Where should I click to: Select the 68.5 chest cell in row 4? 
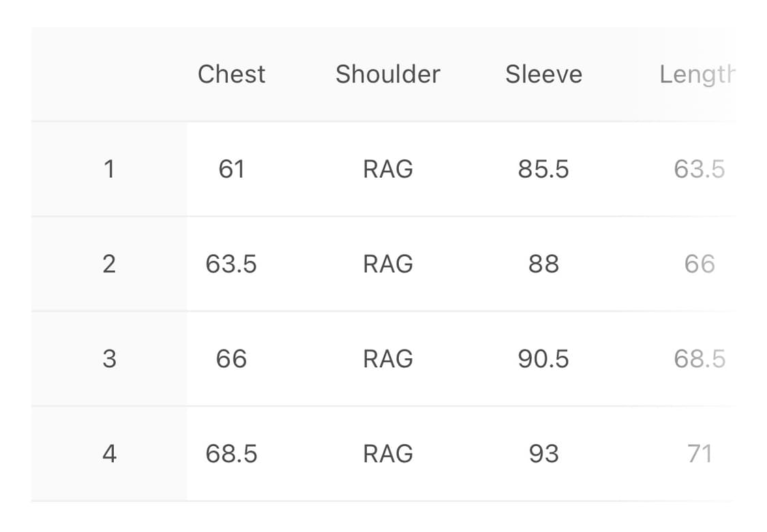coord(231,454)
